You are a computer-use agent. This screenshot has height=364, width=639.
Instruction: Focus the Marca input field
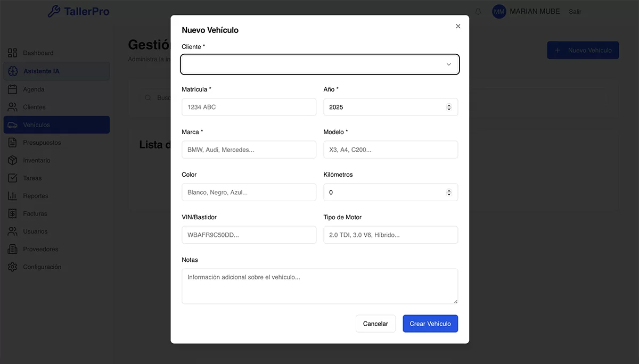pyautogui.click(x=249, y=150)
